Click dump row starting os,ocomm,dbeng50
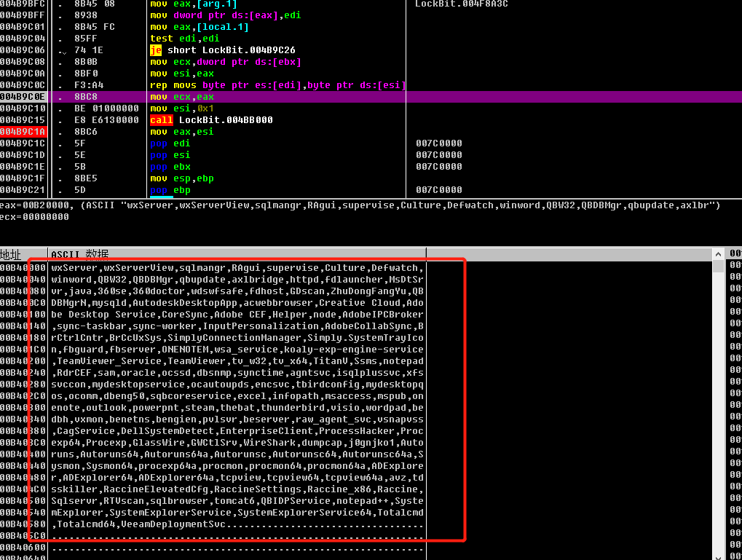Image resolution: width=742 pixels, height=560 pixels. (x=237, y=395)
